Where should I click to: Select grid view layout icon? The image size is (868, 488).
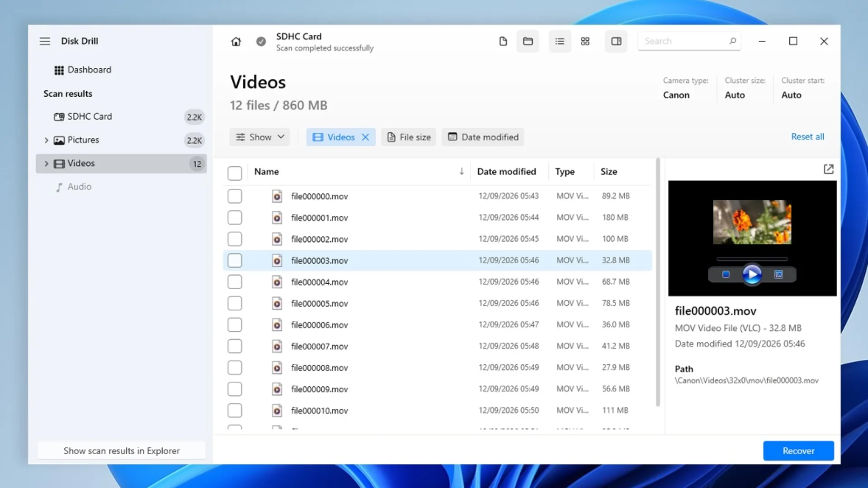(x=585, y=42)
